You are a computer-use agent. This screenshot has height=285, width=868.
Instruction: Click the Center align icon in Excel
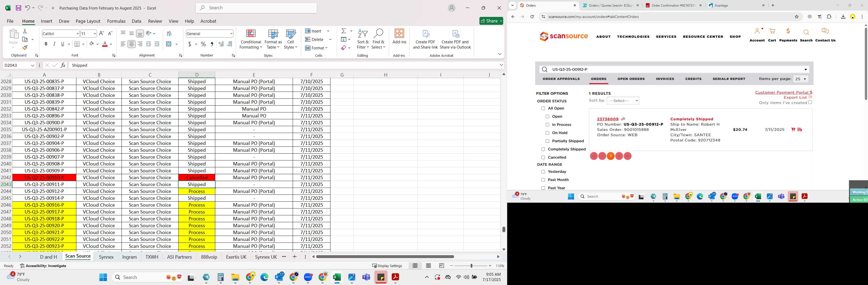click(131, 44)
